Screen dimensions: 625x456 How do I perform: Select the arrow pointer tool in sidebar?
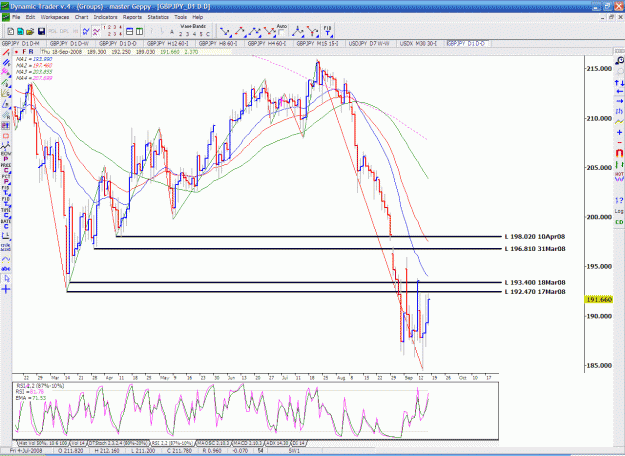(6, 279)
